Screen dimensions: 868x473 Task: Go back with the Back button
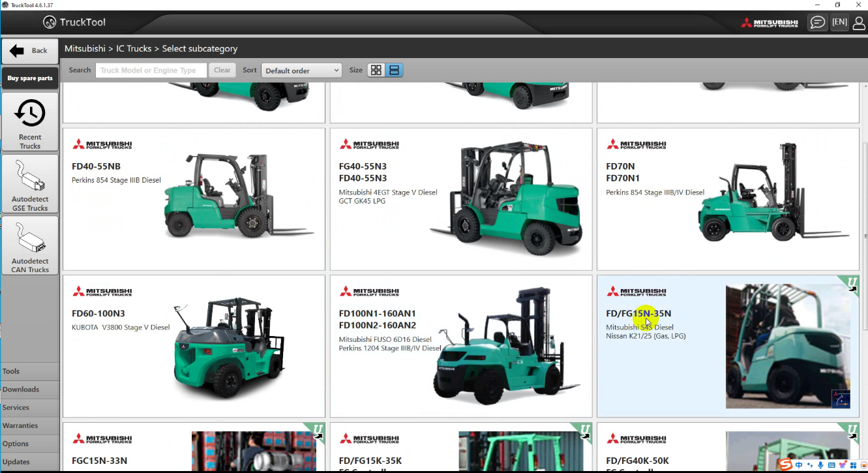point(30,51)
